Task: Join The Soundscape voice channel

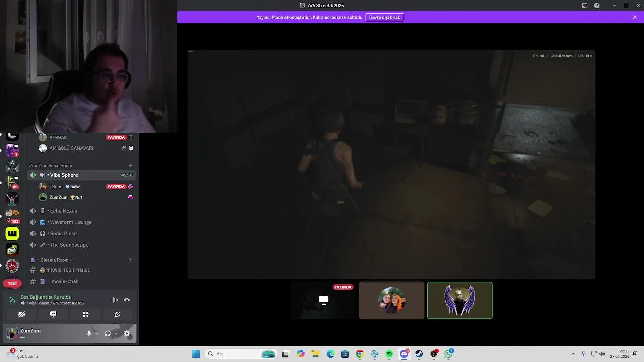Action: (82, 245)
